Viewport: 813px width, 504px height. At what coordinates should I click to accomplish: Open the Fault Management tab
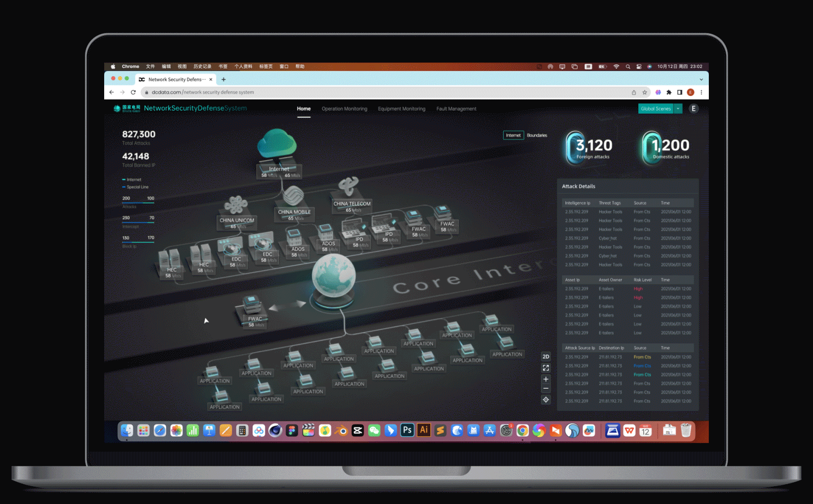[456, 109]
